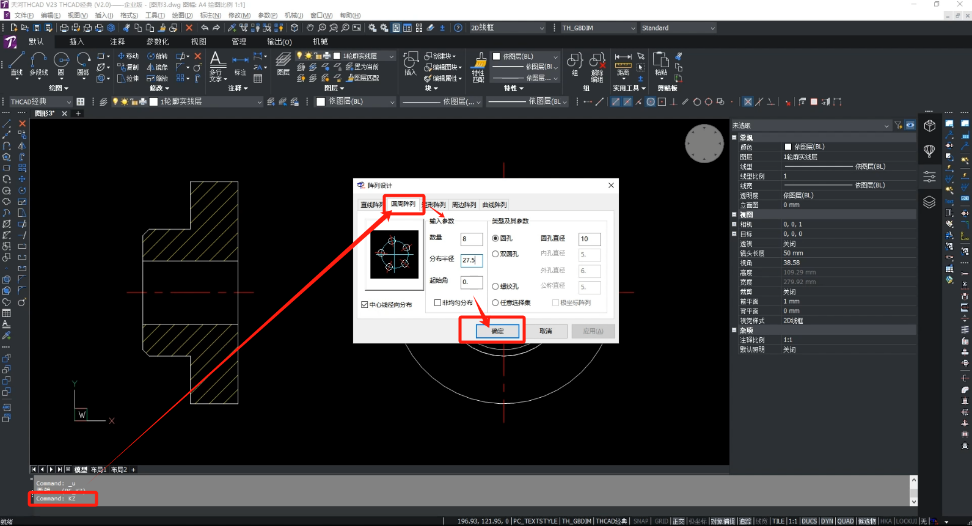Open the Multiline Text (多行文字) tool
Screen dimensions: 972x526
[216, 66]
